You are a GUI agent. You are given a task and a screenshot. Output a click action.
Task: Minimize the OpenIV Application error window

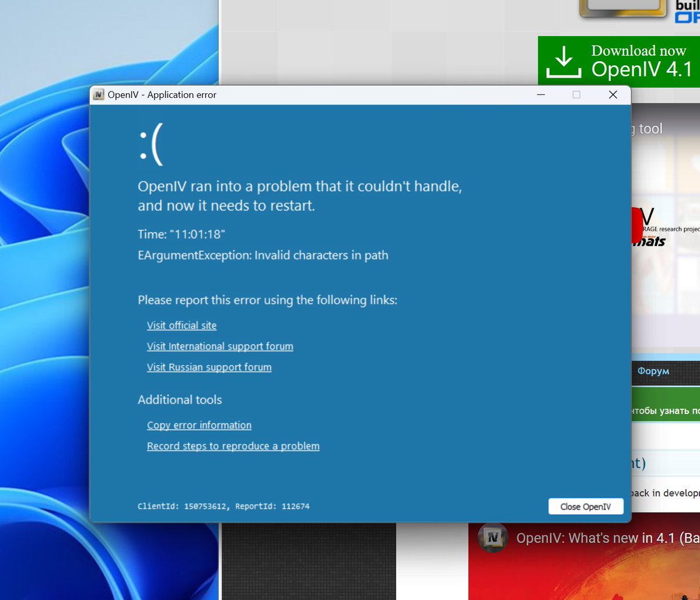point(541,94)
